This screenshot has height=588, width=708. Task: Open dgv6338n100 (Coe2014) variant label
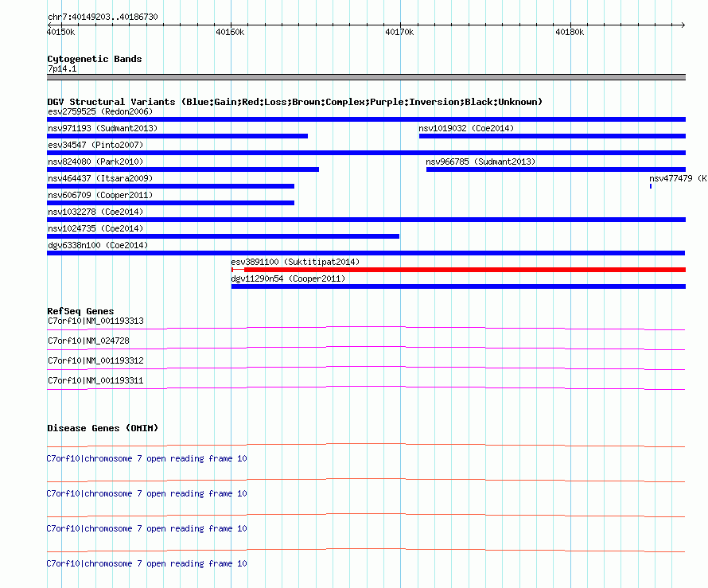point(98,245)
